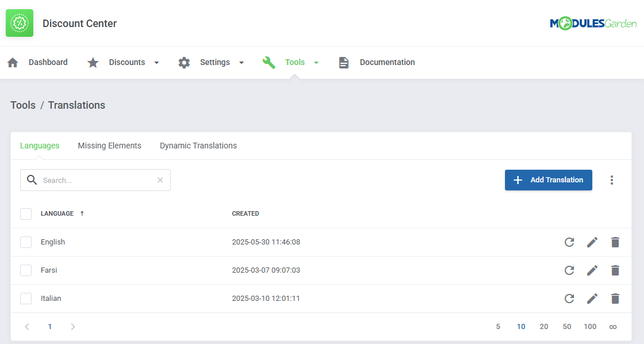Open the Tools menu label
The height and width of the screenshot is (344, 644).
point(295,62)
